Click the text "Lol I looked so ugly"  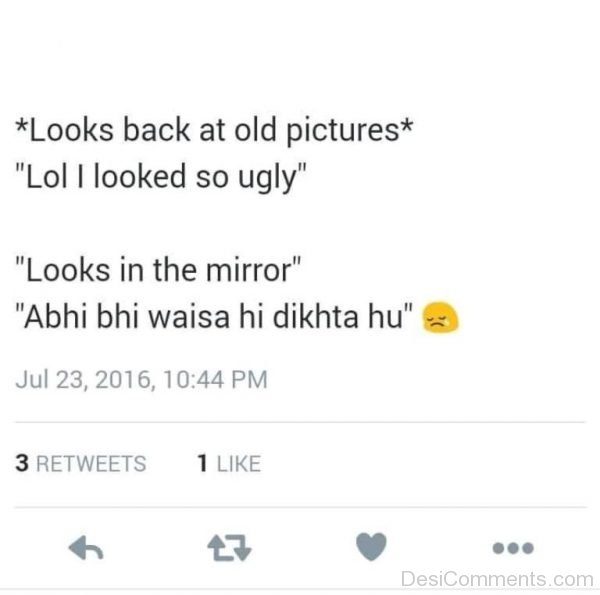pyautogui.click(x=161, y=177)
